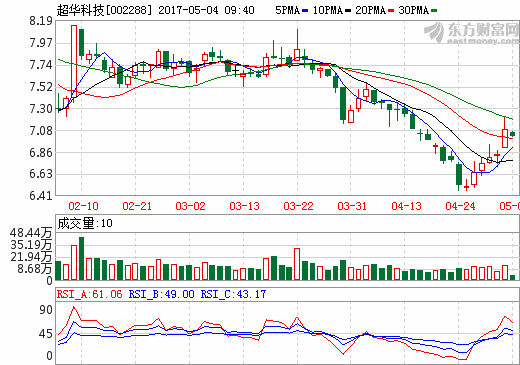Click the 7.74 price axis label
This screenshot has height=365, width=520.
pyautogui.click(x=41, y=65)
